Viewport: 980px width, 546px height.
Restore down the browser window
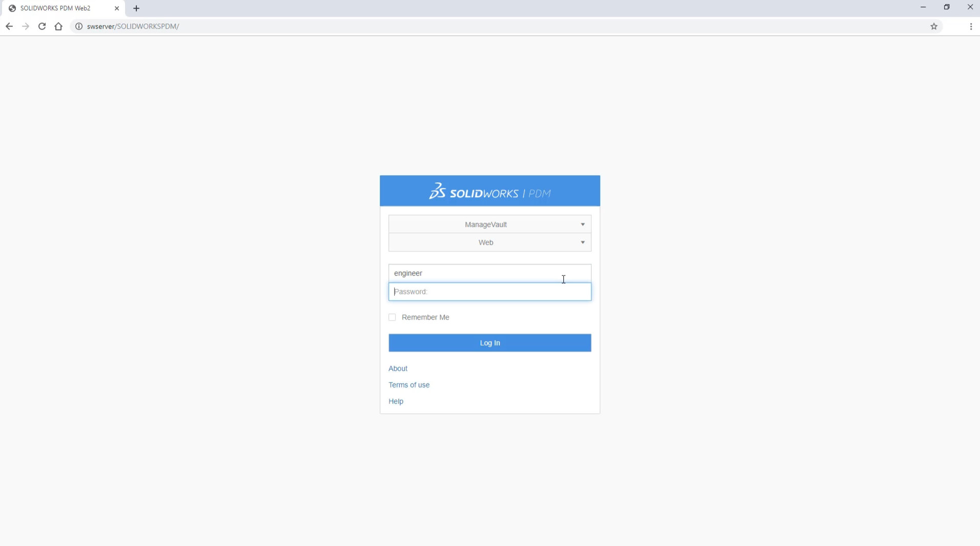(947, 7)
